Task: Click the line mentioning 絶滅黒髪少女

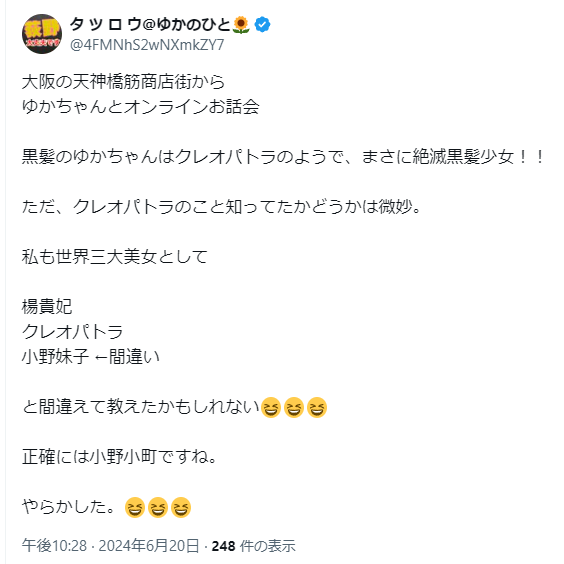Action: tap(283, 157)
